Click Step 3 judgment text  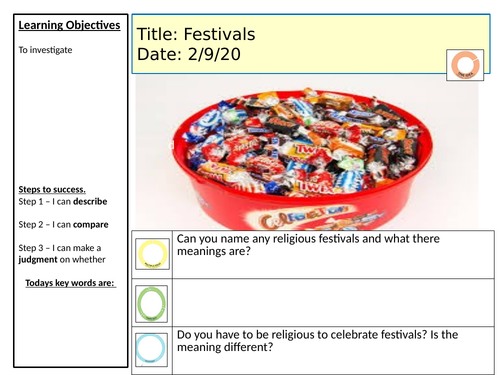tap(62, 254)
